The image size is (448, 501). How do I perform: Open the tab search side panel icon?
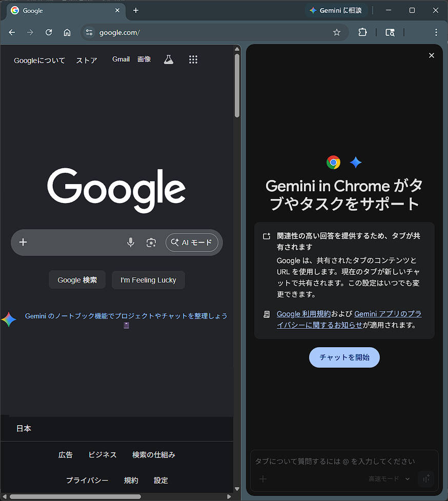click(x=390, y=32)
